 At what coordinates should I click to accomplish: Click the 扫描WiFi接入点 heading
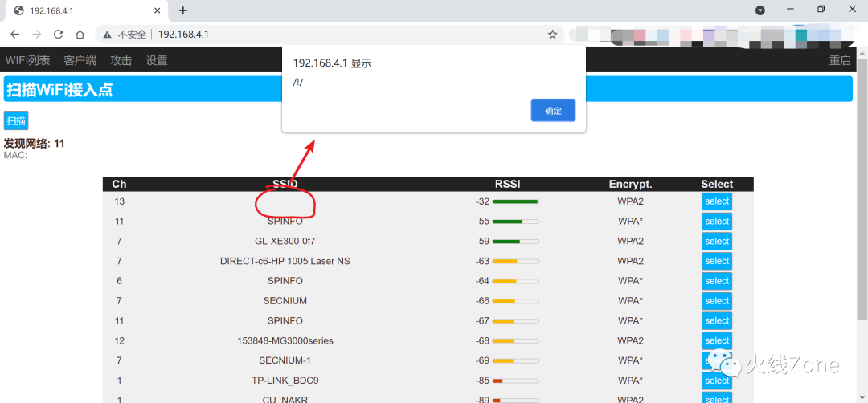[x=59, y=90]
